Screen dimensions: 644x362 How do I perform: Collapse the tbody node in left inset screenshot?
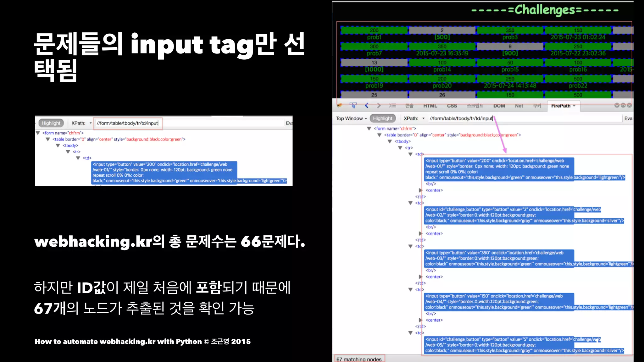point(58,145)
